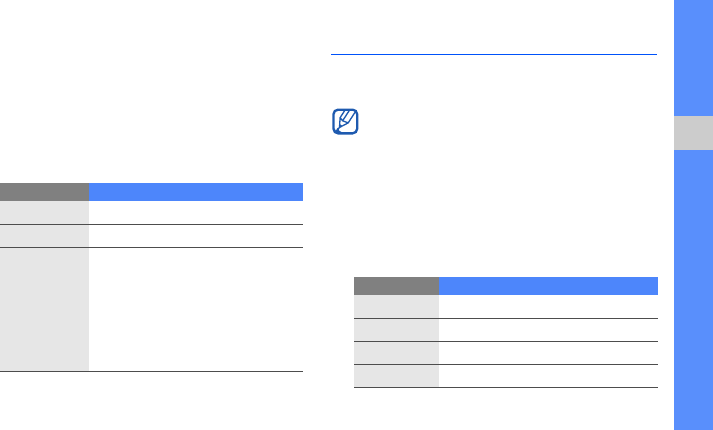
Task: Click the left table's blue header cell
Action: click(x=196, y=191)
